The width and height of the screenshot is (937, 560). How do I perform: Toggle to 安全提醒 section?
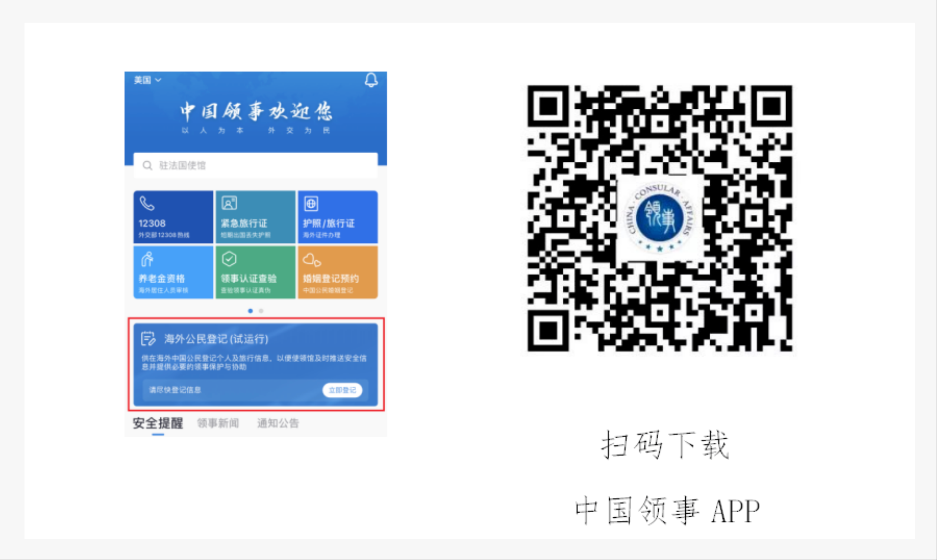(x=157, y=423)
